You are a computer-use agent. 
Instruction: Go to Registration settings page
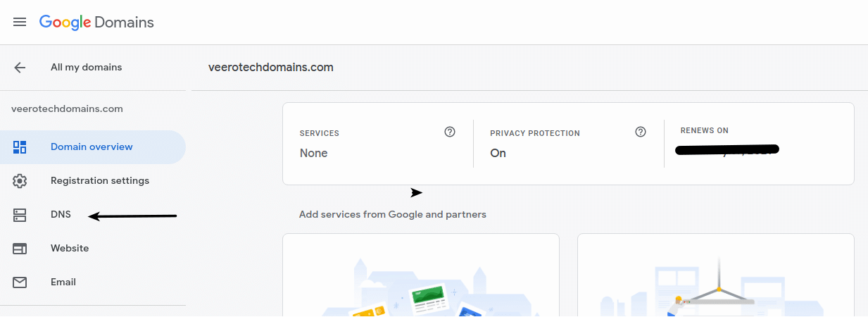tap(100, 181)
